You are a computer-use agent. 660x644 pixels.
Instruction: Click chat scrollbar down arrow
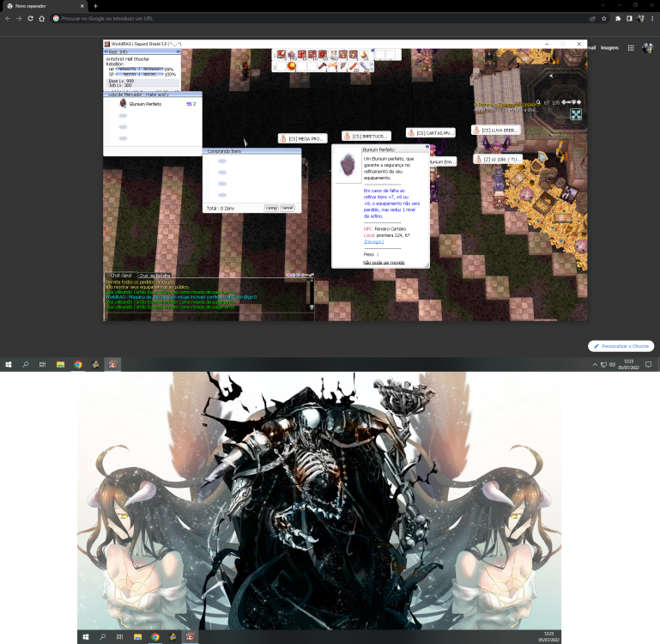(312, 307)
